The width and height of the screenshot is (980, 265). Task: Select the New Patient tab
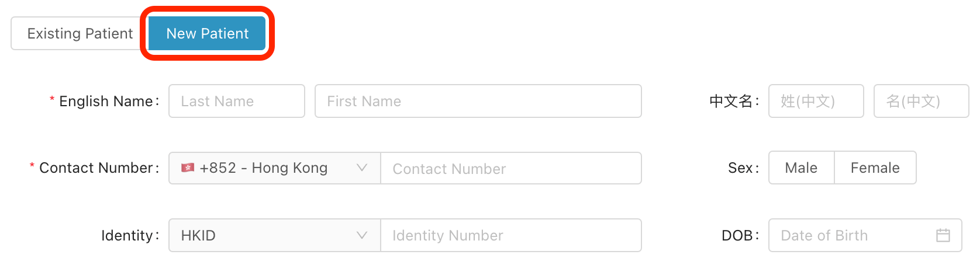coord(208,33)
